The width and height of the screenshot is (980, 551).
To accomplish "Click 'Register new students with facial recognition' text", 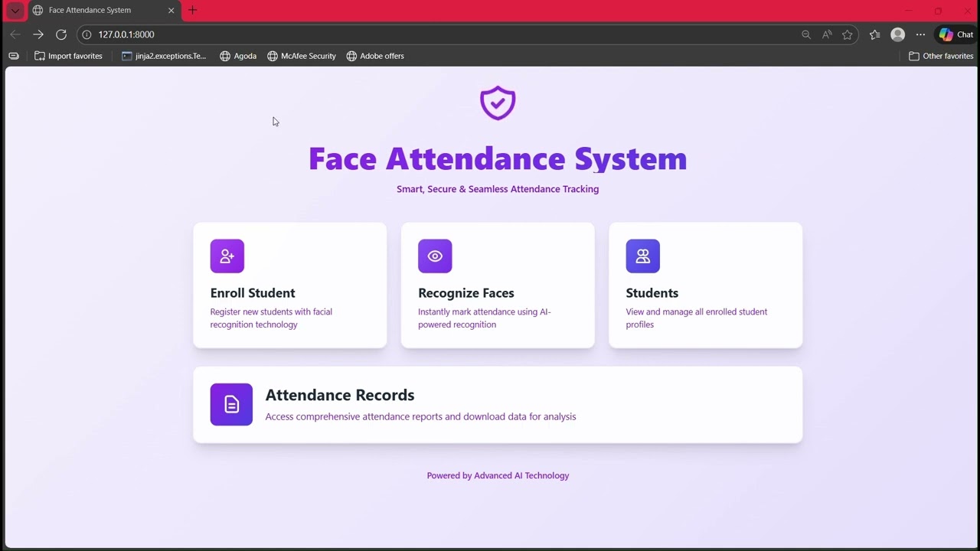I will (x=271, y=318).
